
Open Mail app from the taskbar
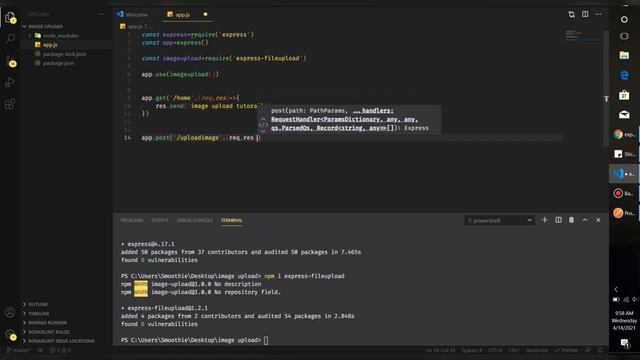(x=624, y=115)
